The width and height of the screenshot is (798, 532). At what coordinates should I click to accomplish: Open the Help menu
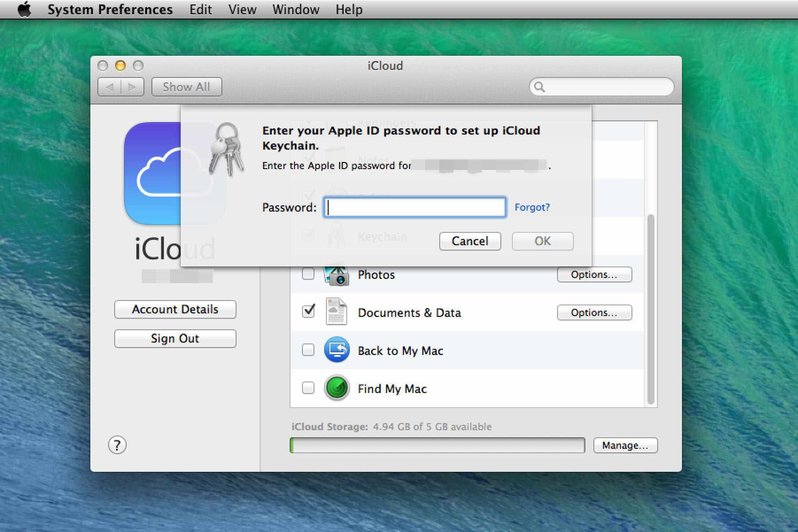point(349,9)
